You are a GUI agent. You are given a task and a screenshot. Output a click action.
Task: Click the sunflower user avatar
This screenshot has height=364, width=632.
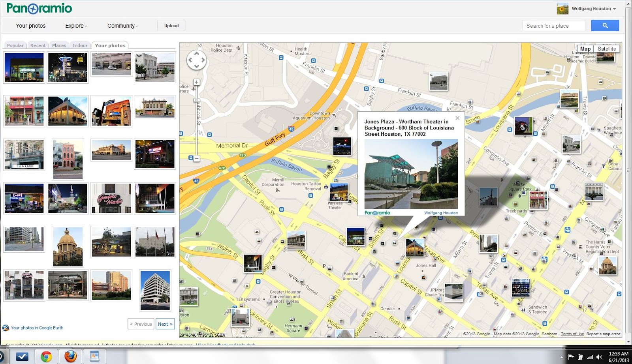[x=562, y=9]
